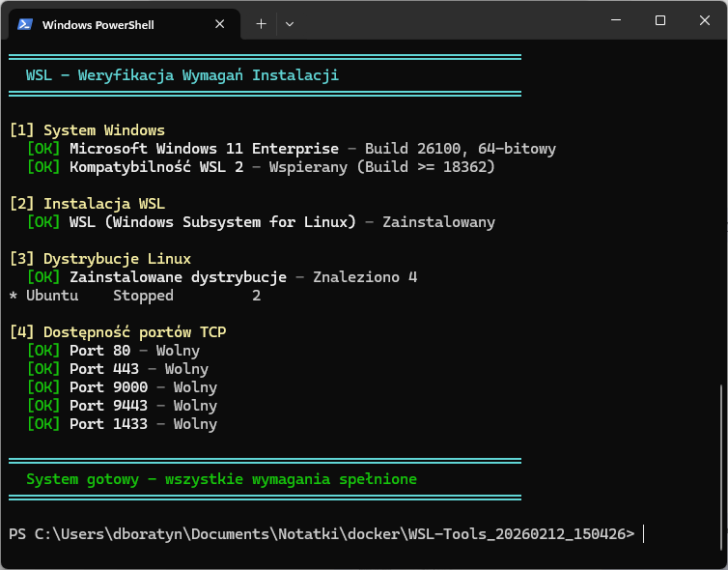Screen dimensions: 728x570
Task: Expand the new tab profile dropdown chevron
Action: (290, 24)
